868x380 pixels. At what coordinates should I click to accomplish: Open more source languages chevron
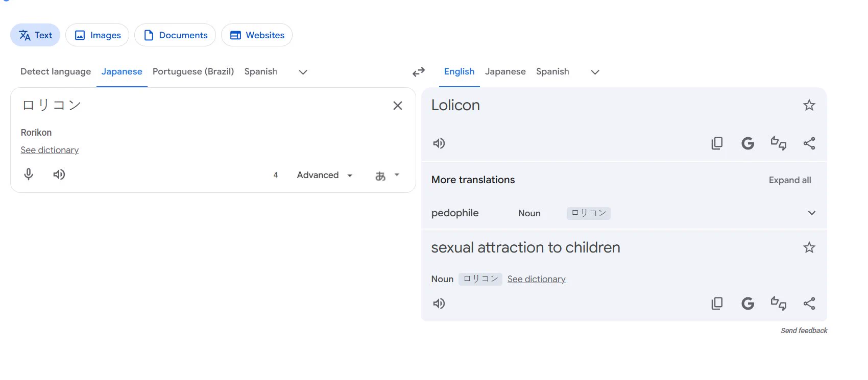[303, 72]
